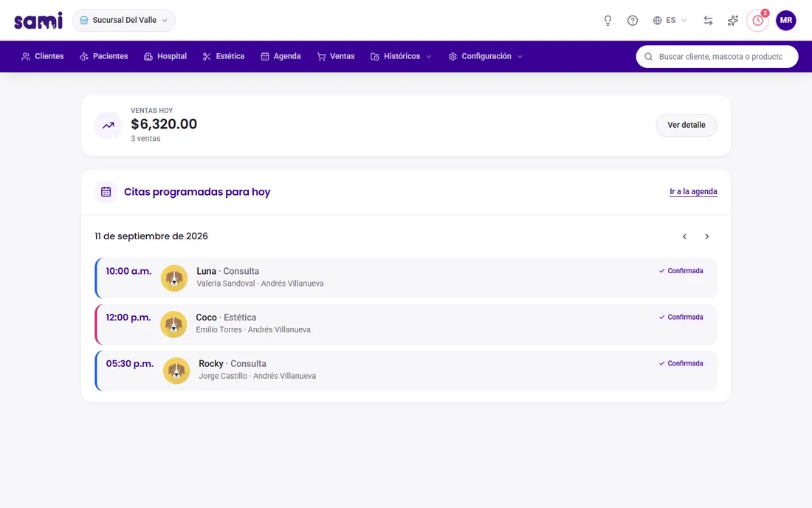Open the Estética section
The image size is (812, 508).
point(224,56)
